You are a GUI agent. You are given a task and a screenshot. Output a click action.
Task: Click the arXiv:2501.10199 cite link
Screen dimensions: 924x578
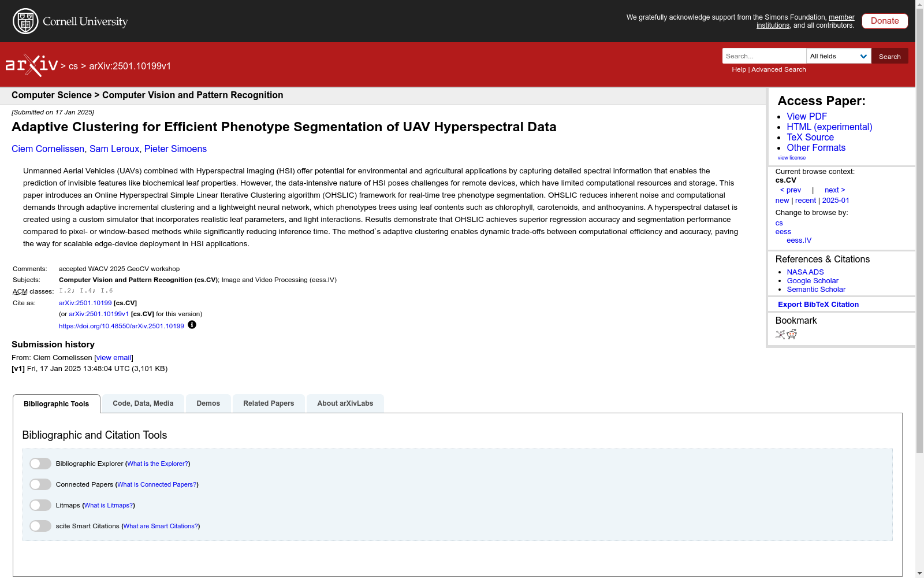point(85,303)
